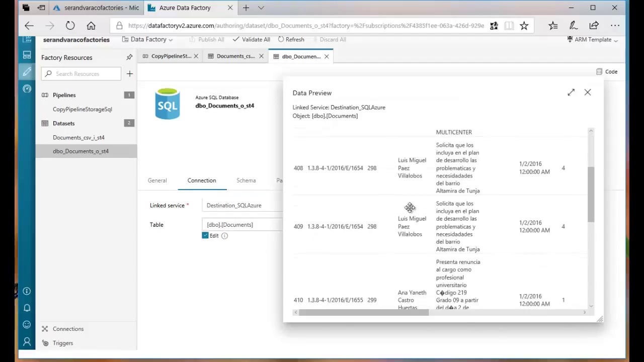Click Refresh in top toolbar
The width and height of the screenshot is (644, 362).
coord(291,39)
